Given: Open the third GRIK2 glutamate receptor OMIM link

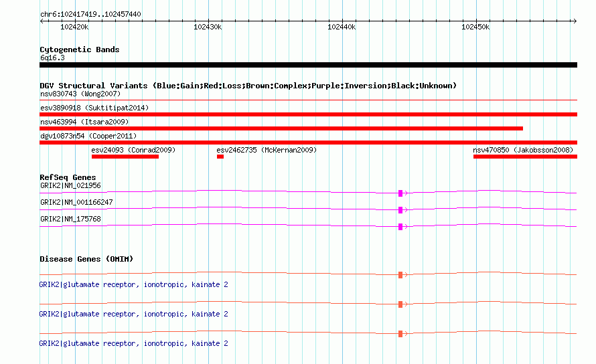Looking at the screenshot, I should 133,343.
